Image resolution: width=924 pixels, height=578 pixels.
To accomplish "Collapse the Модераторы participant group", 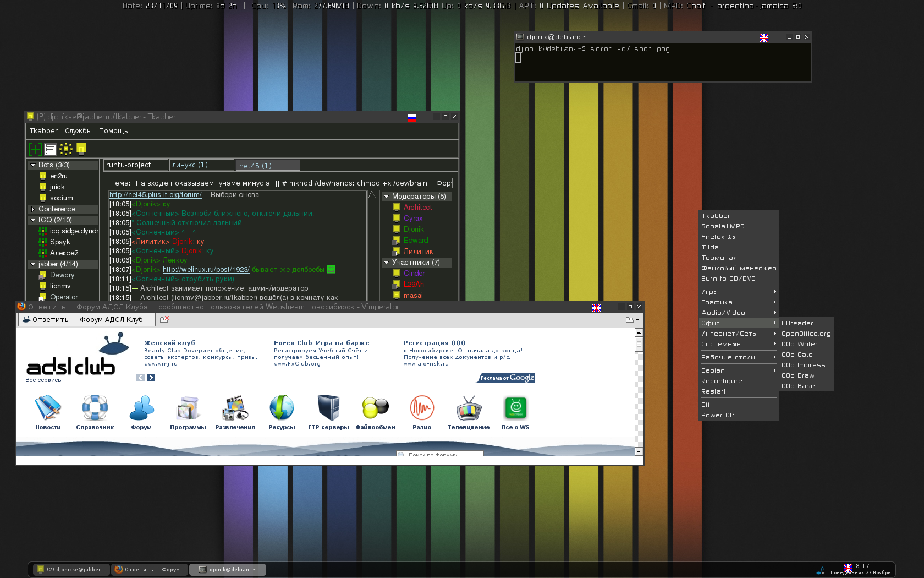I will tap(386, 197).
